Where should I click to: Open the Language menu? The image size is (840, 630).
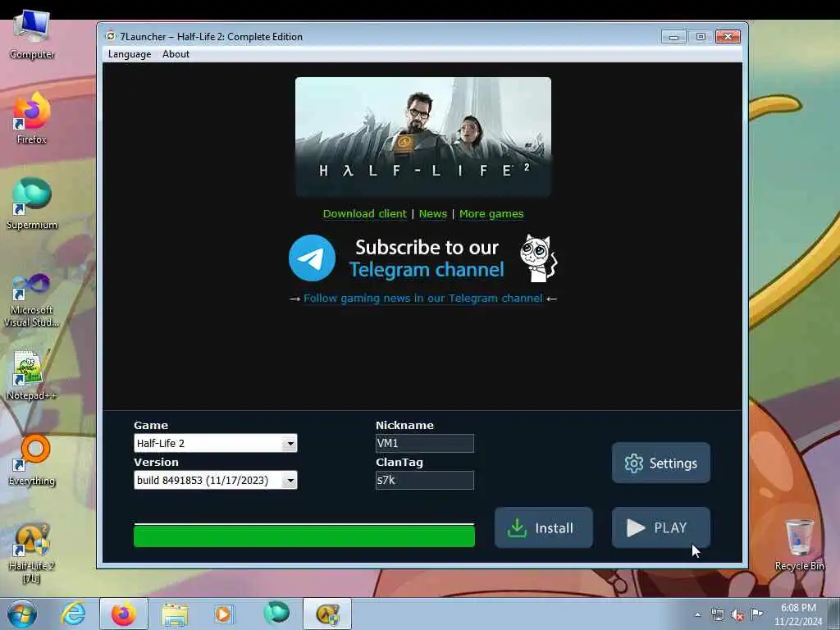[x=129, y=54]
